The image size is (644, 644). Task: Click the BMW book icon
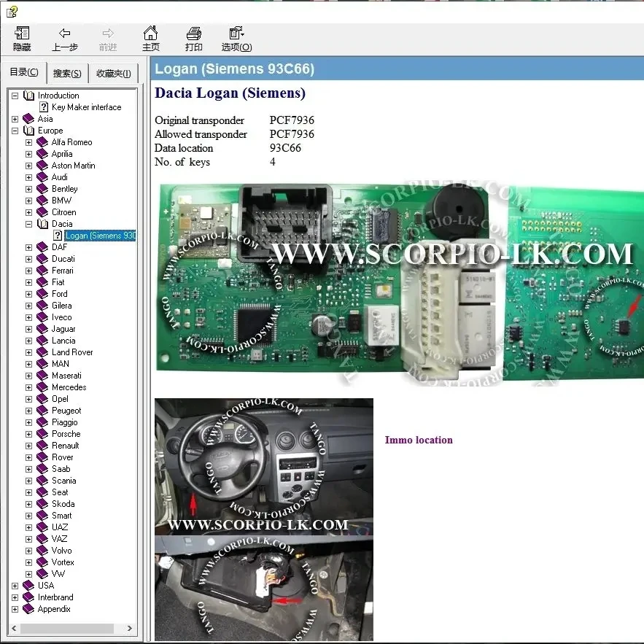coord(42,201)
